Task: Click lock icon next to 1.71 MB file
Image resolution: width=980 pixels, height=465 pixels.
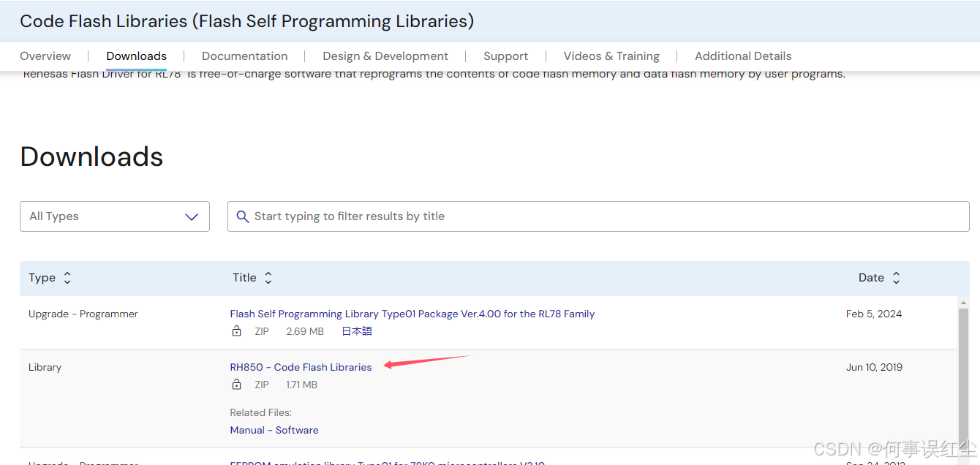Action: (x=236, y=385)
